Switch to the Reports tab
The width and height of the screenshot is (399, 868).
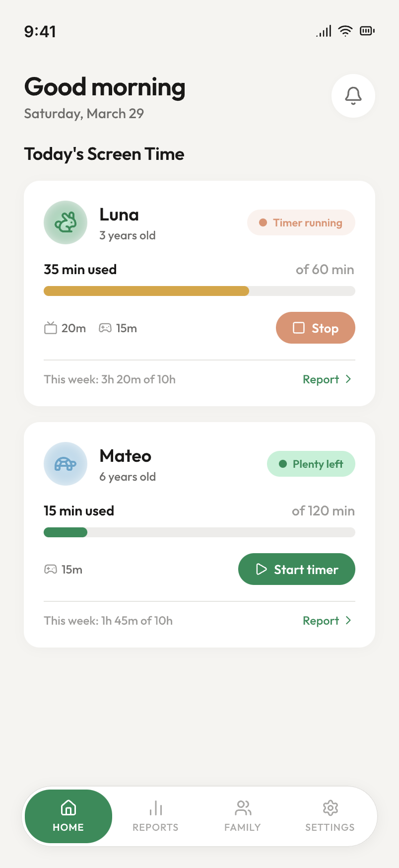(x=155, y=816)
